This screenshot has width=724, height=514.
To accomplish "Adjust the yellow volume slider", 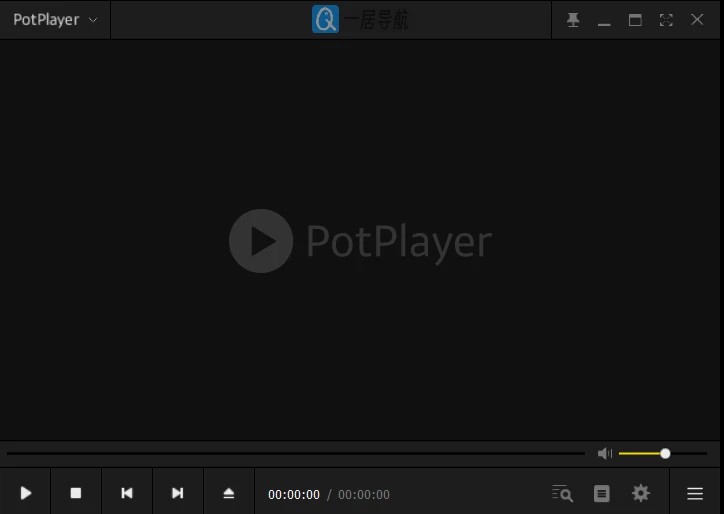I will (663, 454).
